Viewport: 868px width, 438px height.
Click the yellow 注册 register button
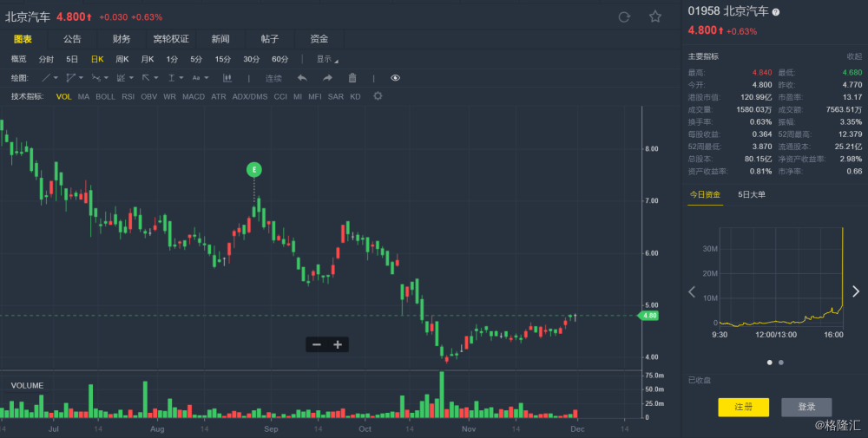pos(744,407)
